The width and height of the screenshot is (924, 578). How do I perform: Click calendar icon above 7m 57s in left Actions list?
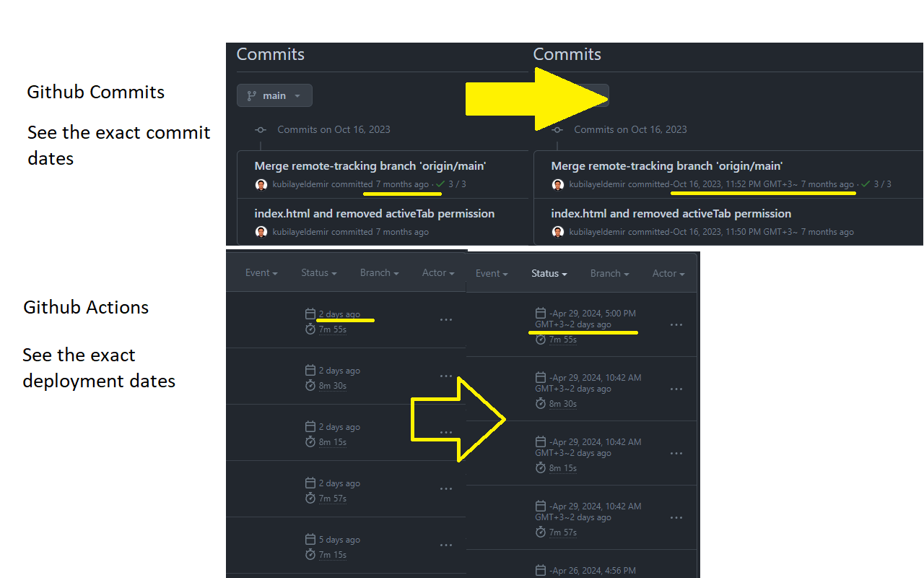pos(310,483)
